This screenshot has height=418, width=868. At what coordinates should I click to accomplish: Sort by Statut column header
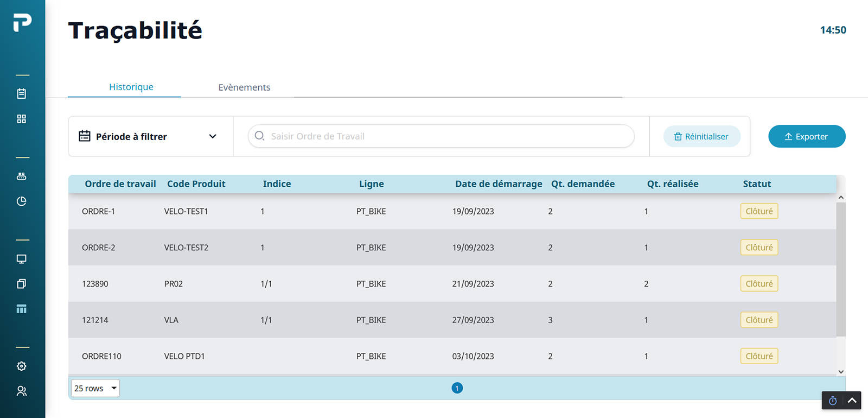coord(757,184)
